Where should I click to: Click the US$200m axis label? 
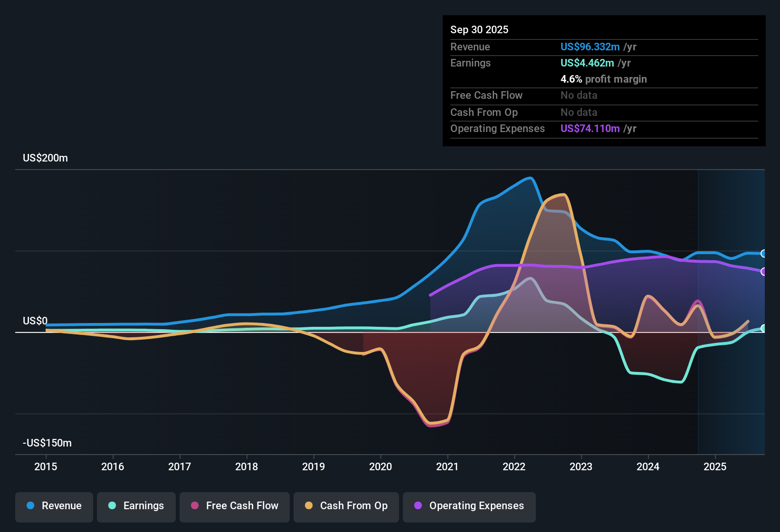point(45,158)
